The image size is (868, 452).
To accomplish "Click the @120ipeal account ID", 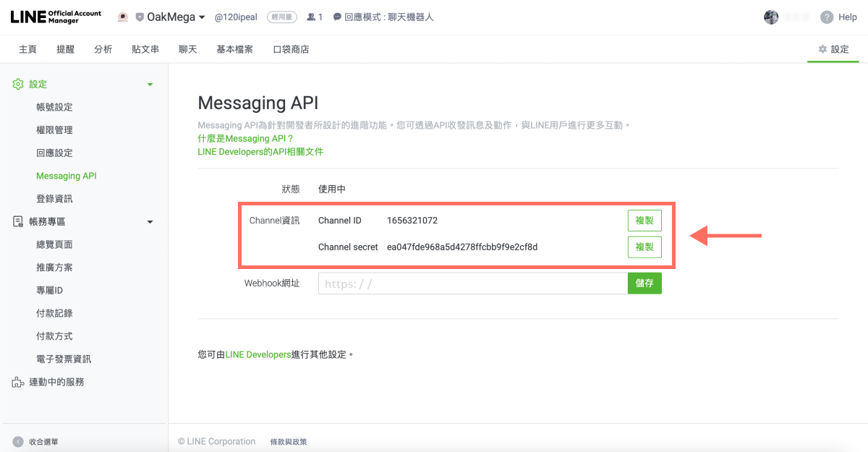I will (x=236, y=17).
